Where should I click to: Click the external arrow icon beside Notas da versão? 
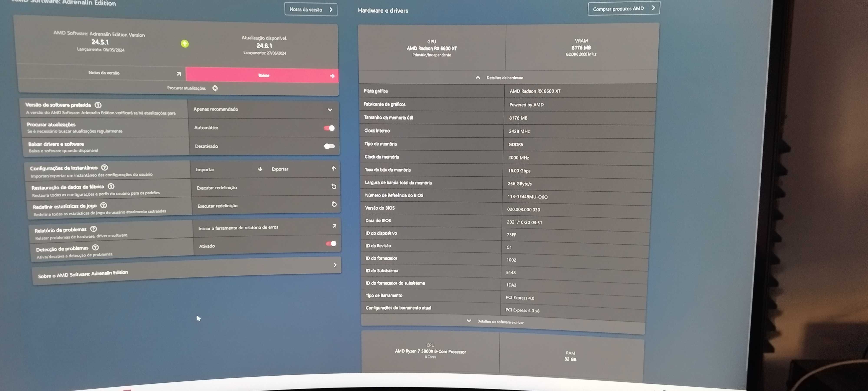point(179,74)
